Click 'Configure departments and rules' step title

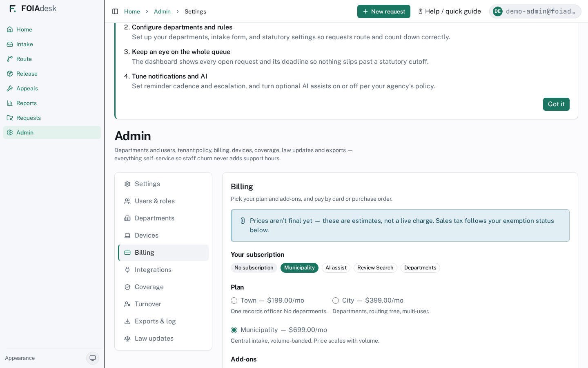182,27
